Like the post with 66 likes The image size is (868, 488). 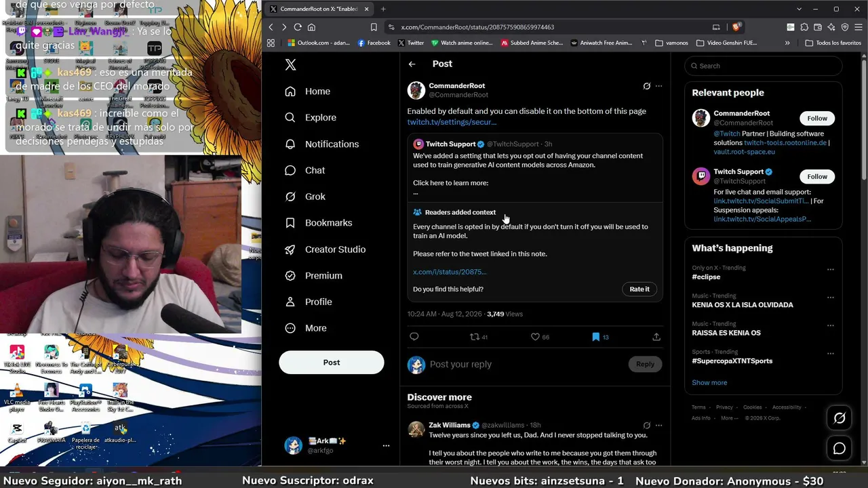(540, 337)
